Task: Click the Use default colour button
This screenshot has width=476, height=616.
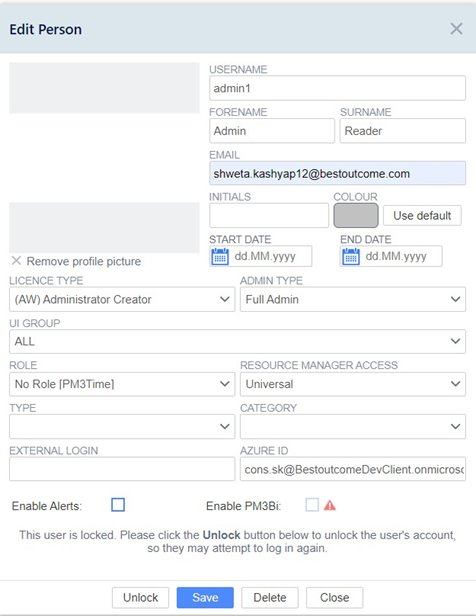Action: pyautogui.click(x=422, y=215)
